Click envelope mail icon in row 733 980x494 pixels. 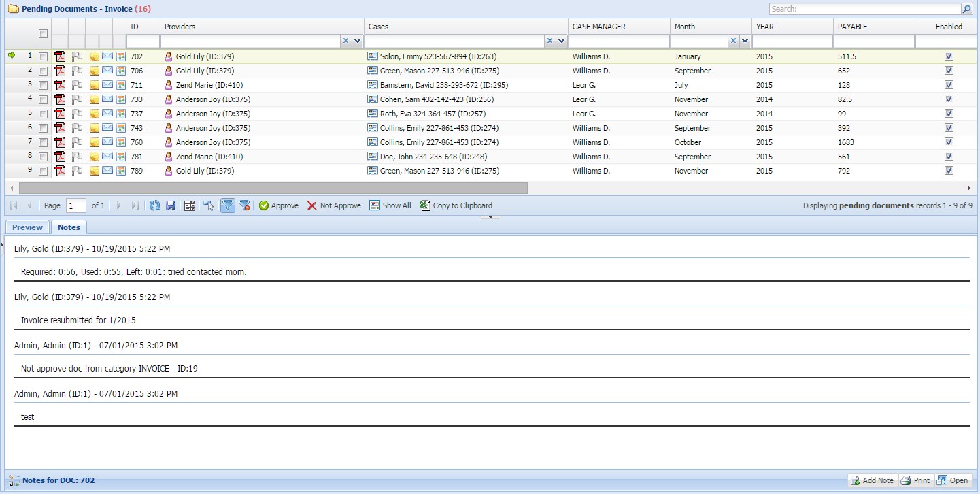tap(107, 99)
